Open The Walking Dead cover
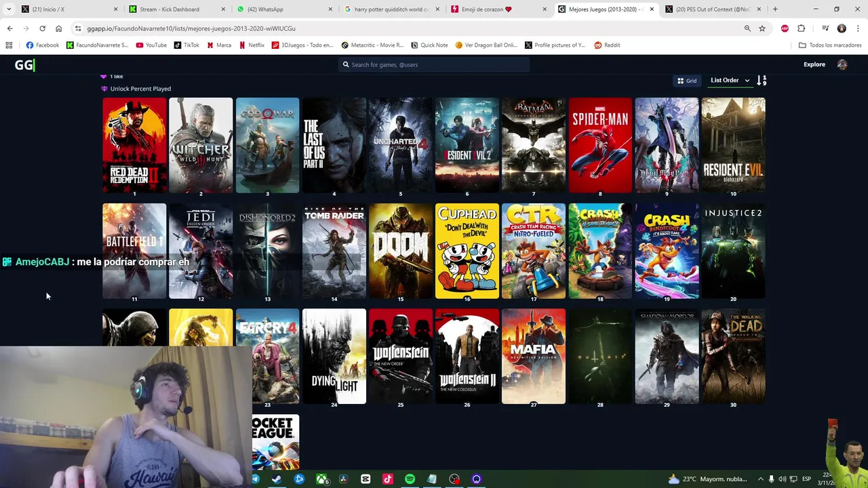Viewport: 868px width, 488px height. point(733,357)
